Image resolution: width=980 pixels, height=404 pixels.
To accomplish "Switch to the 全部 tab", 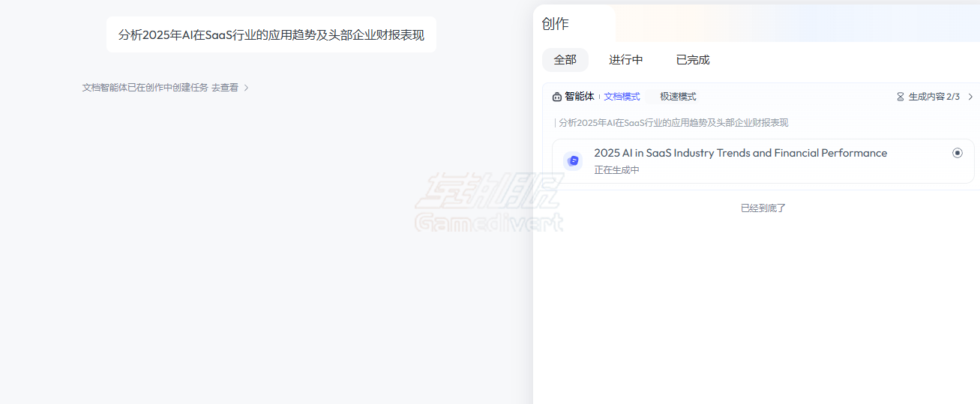I will 565,60.
